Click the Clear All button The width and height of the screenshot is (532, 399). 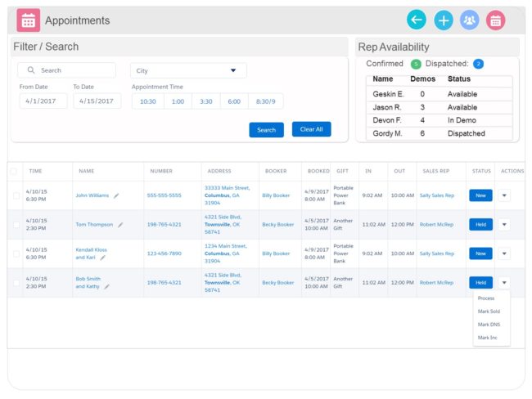[312, 129]
